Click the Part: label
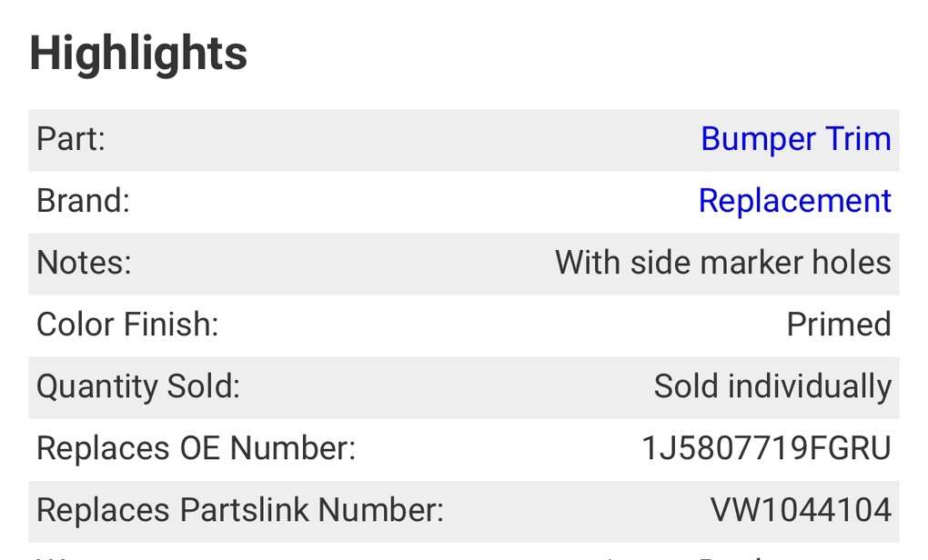This screenshot has width=928, height=560. [x=71, y=139]
